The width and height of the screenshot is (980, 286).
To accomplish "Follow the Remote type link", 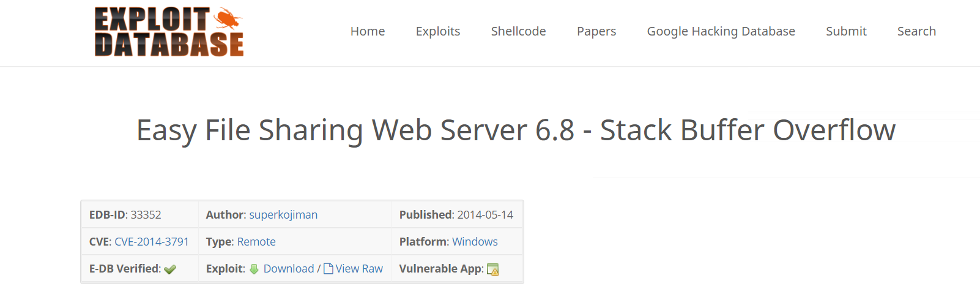I will pyautogui.click(x=256, y=242).
